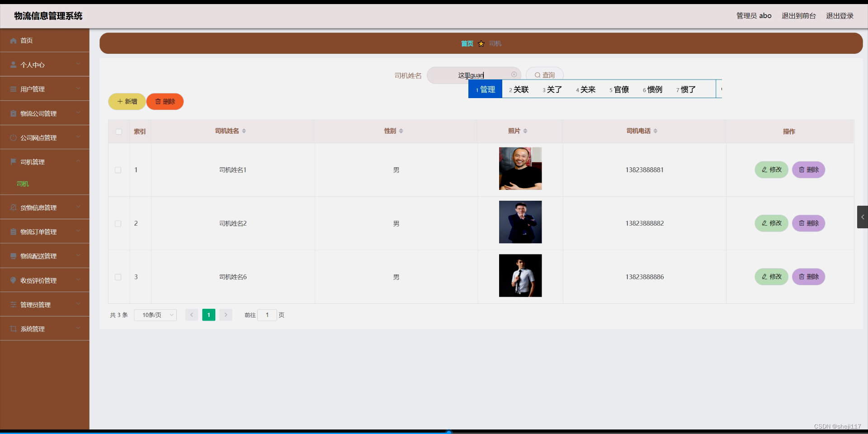868x434 pixels.
Task: Click the star icon in the breadcrumb bar
Action: coord(481,43)
